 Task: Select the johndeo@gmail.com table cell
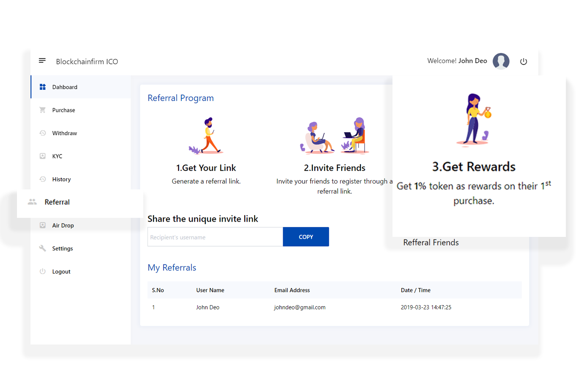click(x=300, y=307)
